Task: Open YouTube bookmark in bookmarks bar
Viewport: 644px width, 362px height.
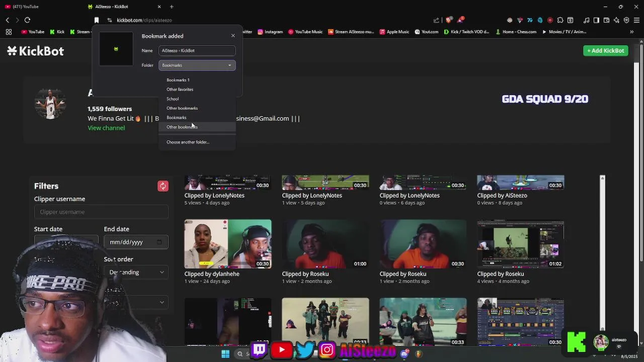Action: [x=33, y=32]
